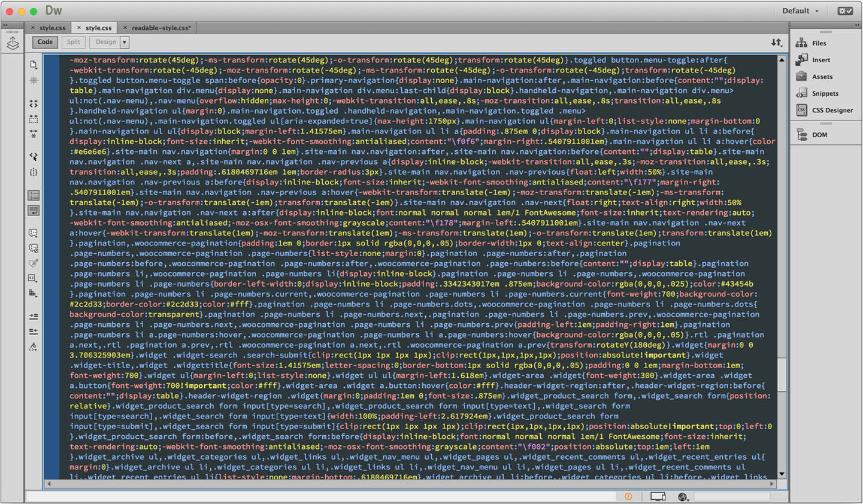Click Collapse Full Tag icon
Image resolution: width=863 pixels, height=504 pixels.
34,104
